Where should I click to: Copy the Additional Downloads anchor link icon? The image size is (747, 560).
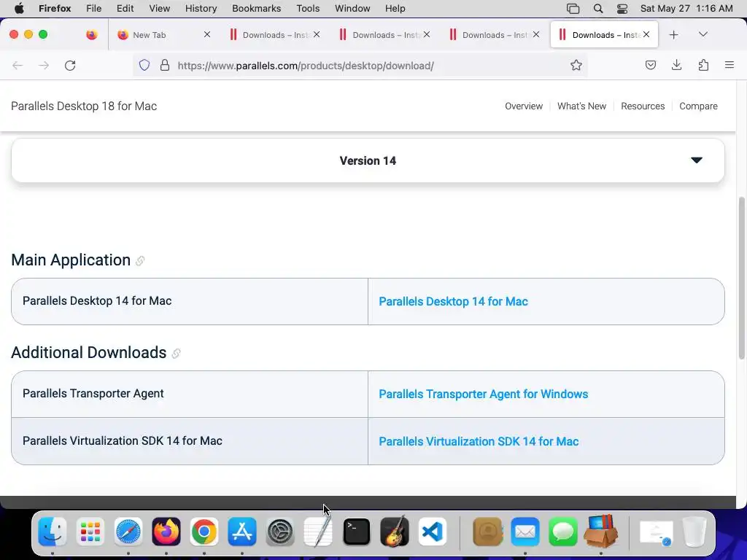(x=176, y=354)
